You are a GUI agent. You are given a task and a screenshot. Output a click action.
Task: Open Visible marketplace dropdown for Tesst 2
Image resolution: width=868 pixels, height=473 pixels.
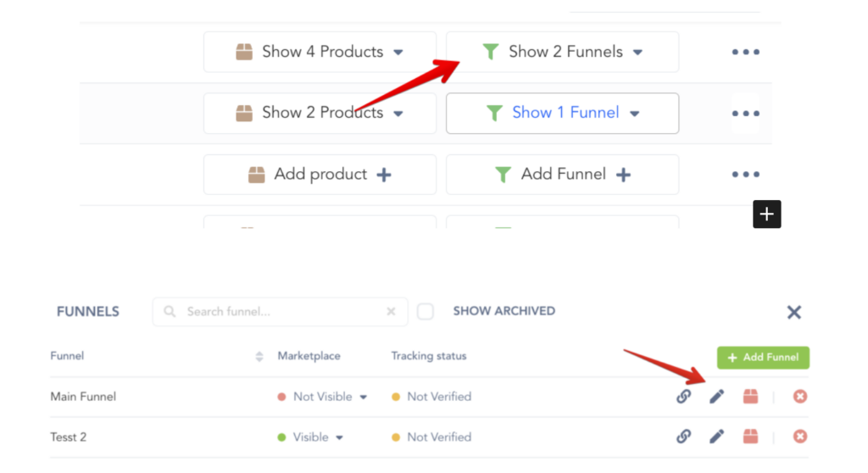tap(311, 437)
